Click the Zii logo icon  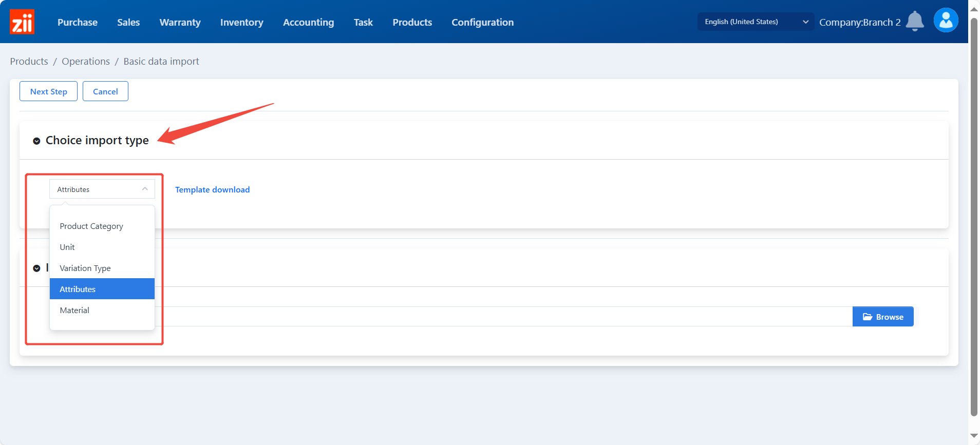point(22,22)
